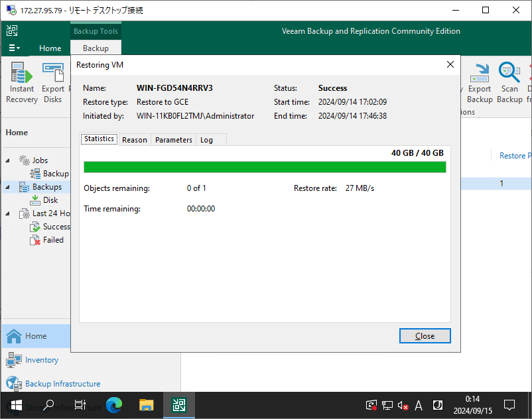
Task: Click the Success status text
Action: point(332,88)
